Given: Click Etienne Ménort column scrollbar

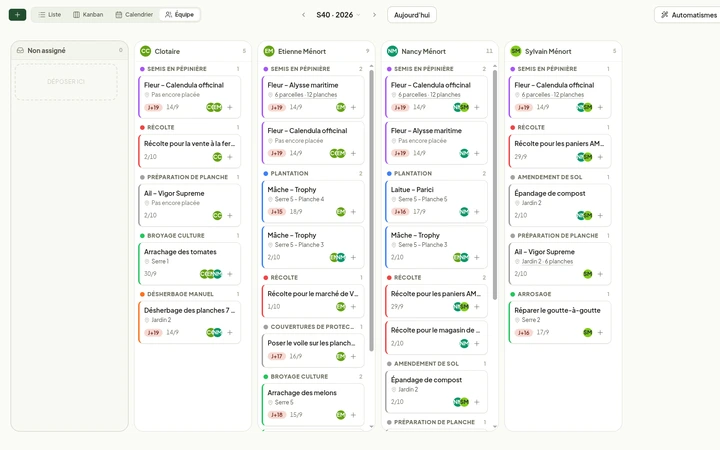Looking at the screenshot, I should click(371, 210).
